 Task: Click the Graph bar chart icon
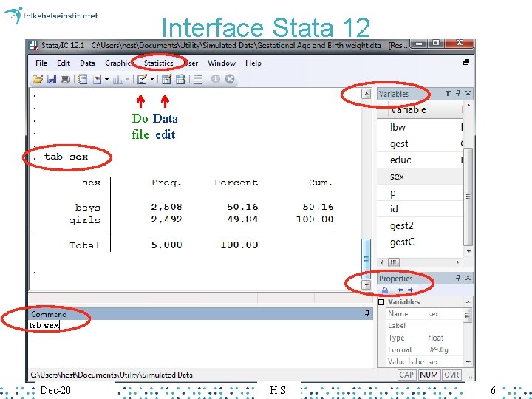117,80
